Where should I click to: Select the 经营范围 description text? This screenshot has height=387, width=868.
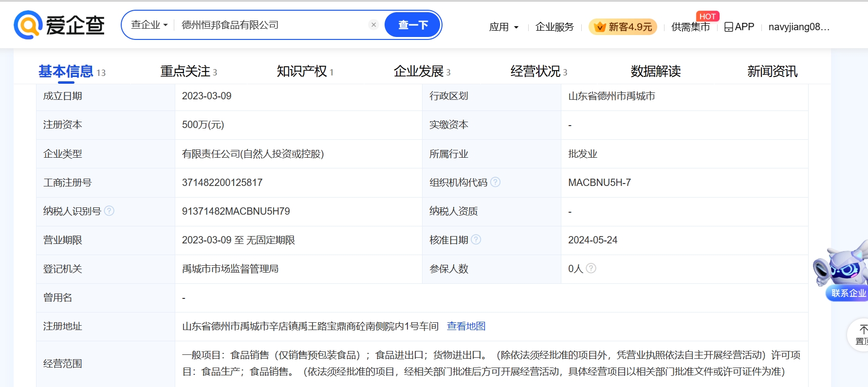(x=491, y=363)
